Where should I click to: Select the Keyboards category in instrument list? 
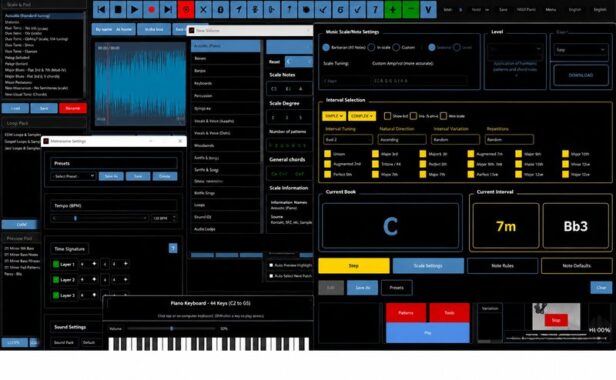pyautogui.click(x=225, y=83)
